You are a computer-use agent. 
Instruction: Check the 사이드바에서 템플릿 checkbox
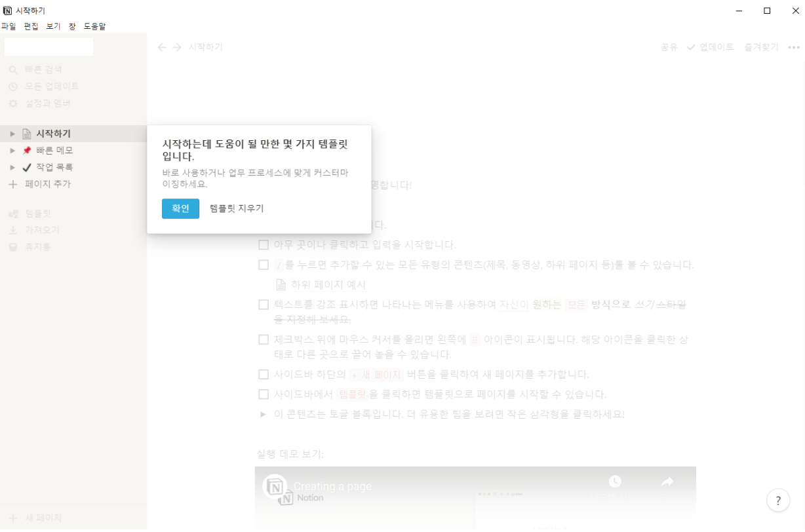264,394
